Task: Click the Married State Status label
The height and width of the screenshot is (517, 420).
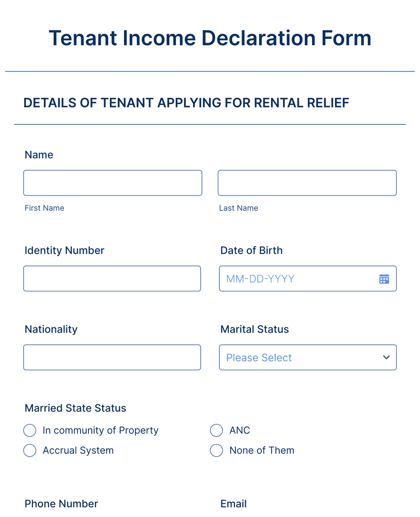Action: [x=75, y=408]
